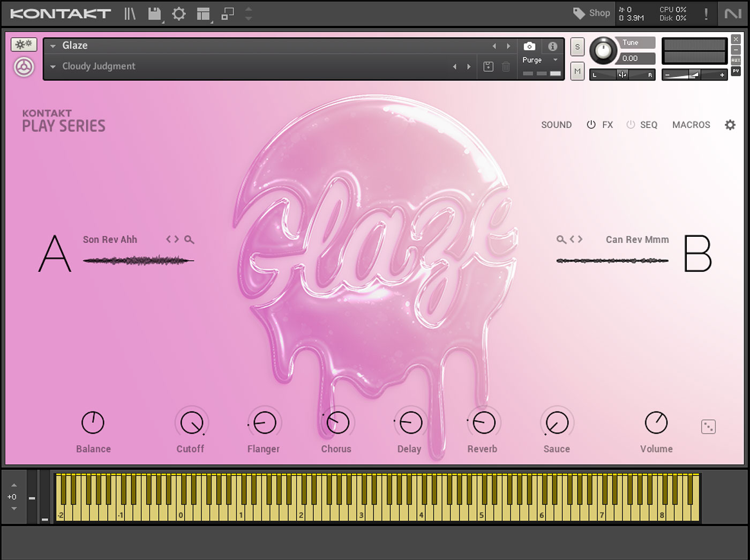The height and width of the screenshot is (560, 750).
Task: Click the save floppy disk icon
Action: tap(154, 13)
